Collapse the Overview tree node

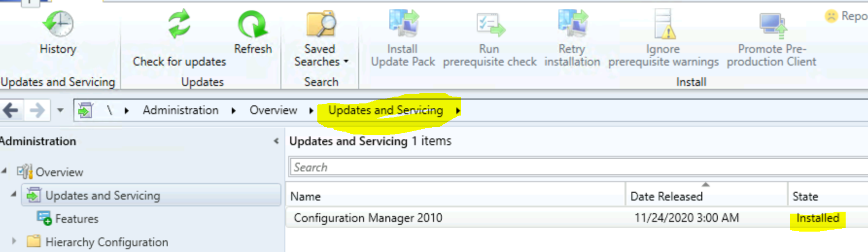[x=4, y=171]
